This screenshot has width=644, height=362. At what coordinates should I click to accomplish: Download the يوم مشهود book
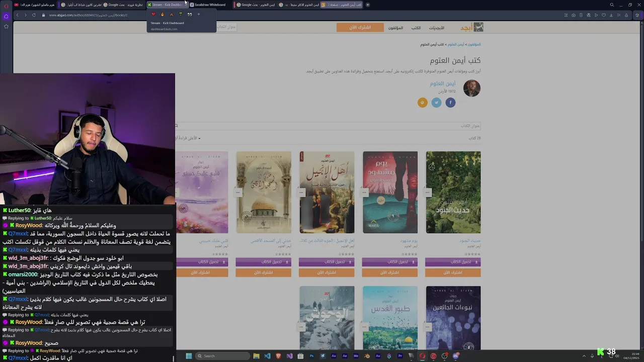click(389, 262)
